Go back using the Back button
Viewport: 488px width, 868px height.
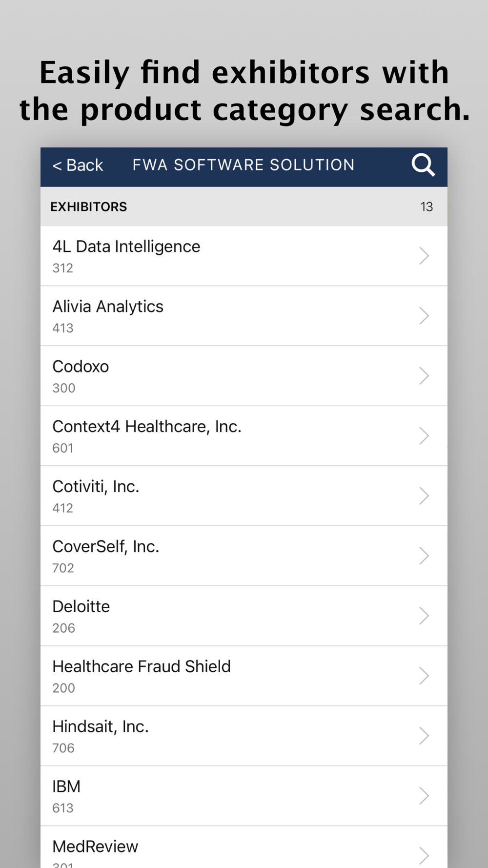click(78, 165)
